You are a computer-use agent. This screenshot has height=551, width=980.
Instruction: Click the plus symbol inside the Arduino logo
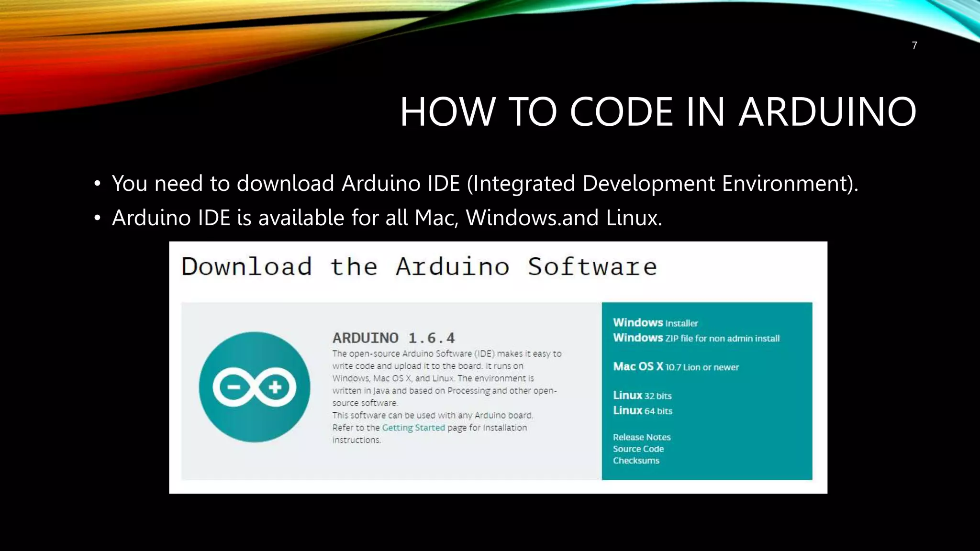(275, 386)
